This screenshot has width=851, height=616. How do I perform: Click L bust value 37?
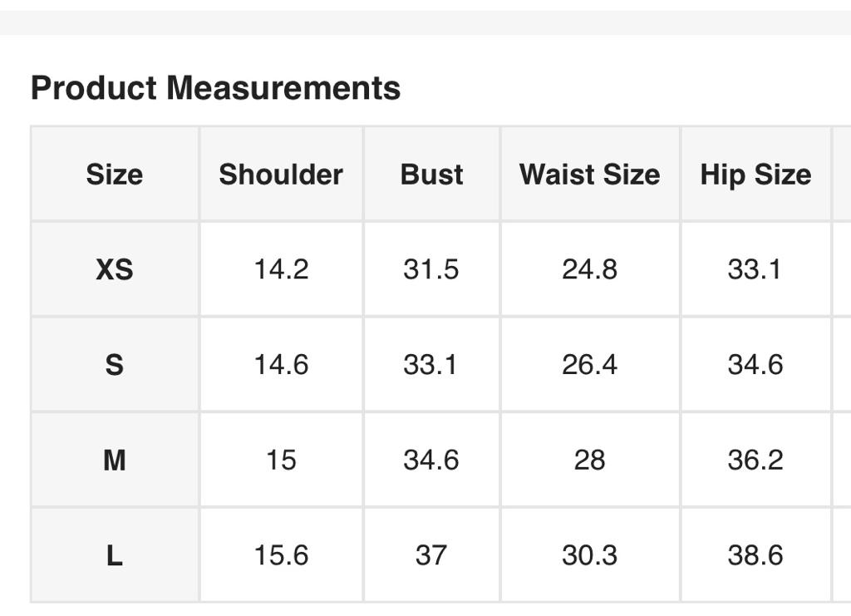430,554
